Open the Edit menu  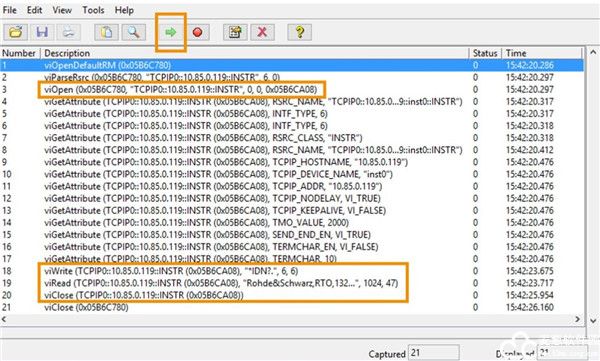34,10
